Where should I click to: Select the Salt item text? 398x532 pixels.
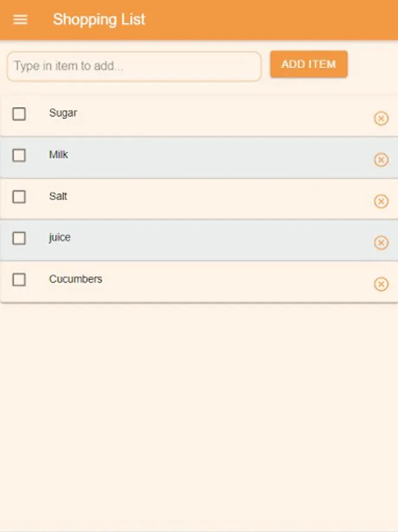[x=58, y=196]
